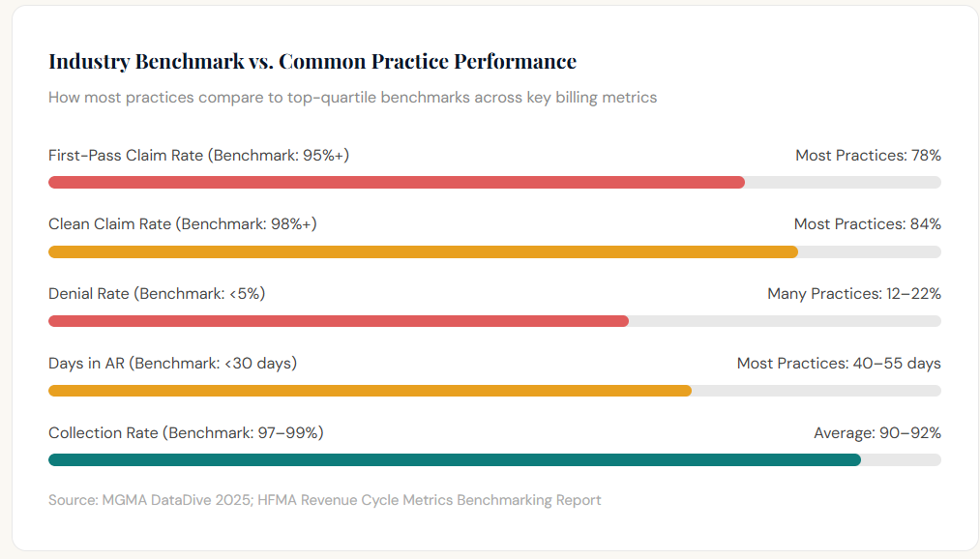
Task: Click the Clean Claim Rate orange progress bar
Action: click(x=423, y=251)
